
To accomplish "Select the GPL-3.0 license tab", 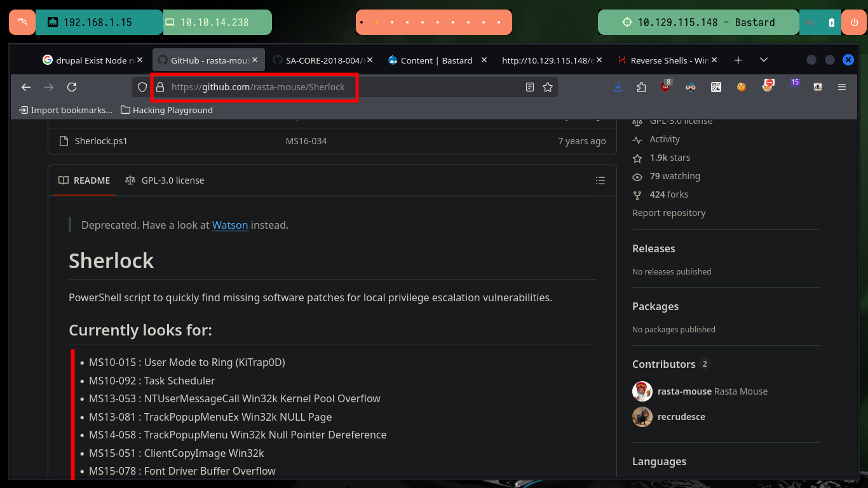I will [x=165, y=180].
